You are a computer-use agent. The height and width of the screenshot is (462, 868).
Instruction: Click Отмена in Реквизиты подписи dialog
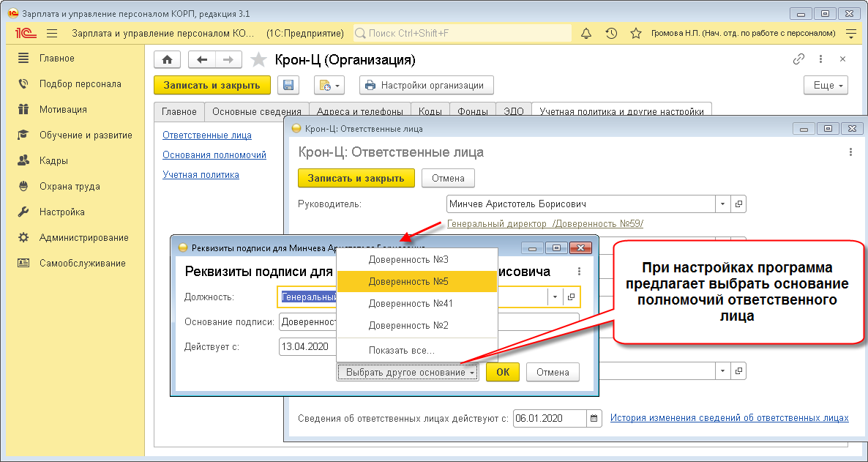tap(553, 372)
